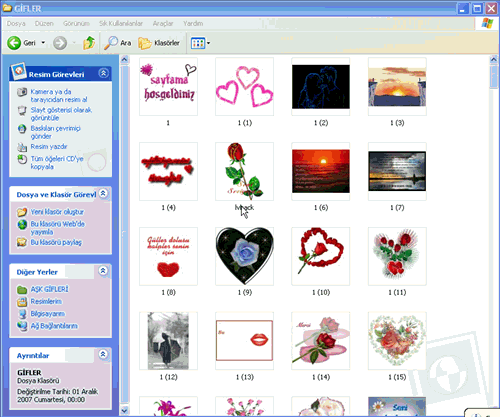Screen dimensions: 500x417
Task: Click the Ağ Bağlantılarım network icon
Action: pyautogui.click(x=22, y=326)
